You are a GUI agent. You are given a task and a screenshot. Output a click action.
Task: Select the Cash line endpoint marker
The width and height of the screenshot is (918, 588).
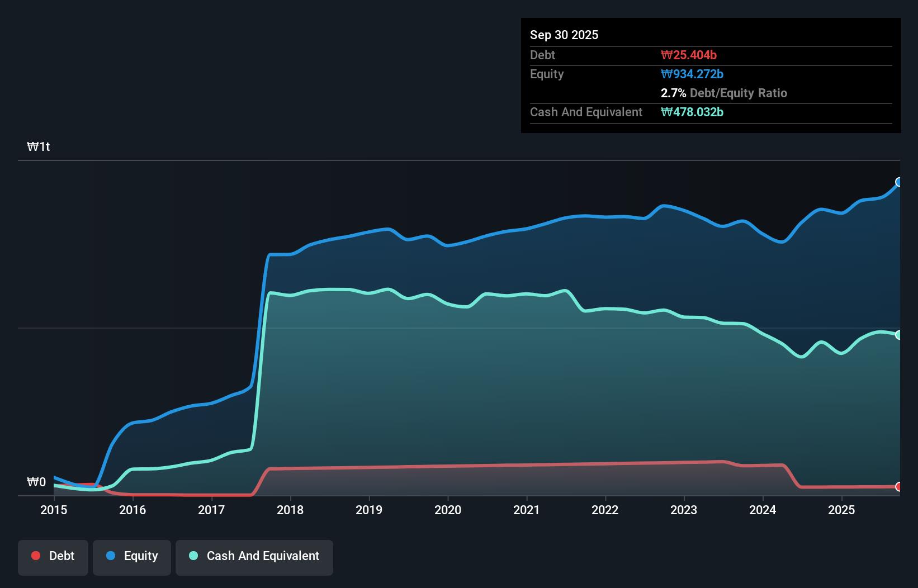click(x=898, y=334)
